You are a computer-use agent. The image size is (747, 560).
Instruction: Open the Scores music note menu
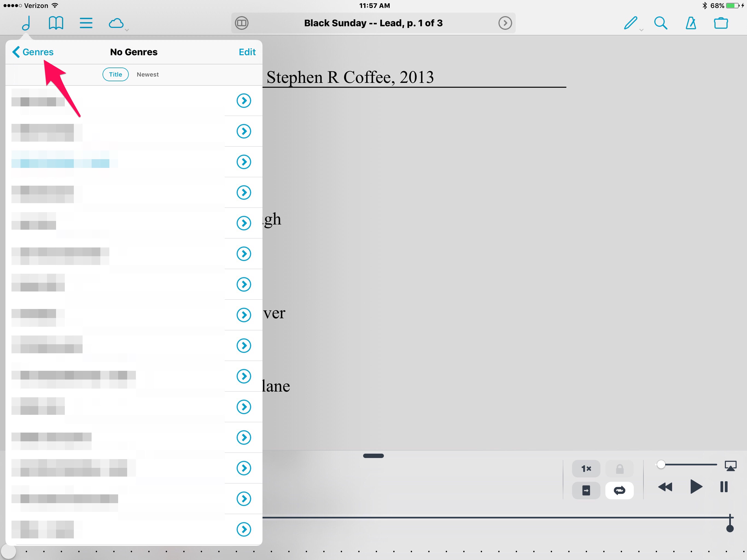[26, 23]
